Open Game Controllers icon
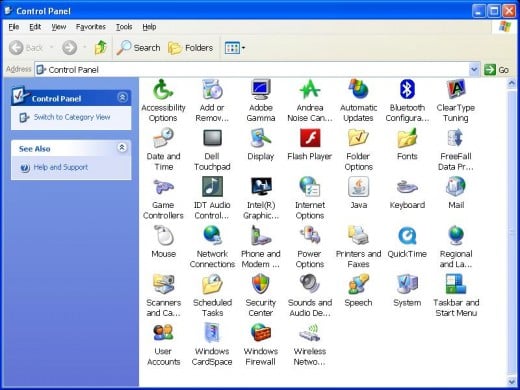Viewport: 520px width, 390px height. 163,187
